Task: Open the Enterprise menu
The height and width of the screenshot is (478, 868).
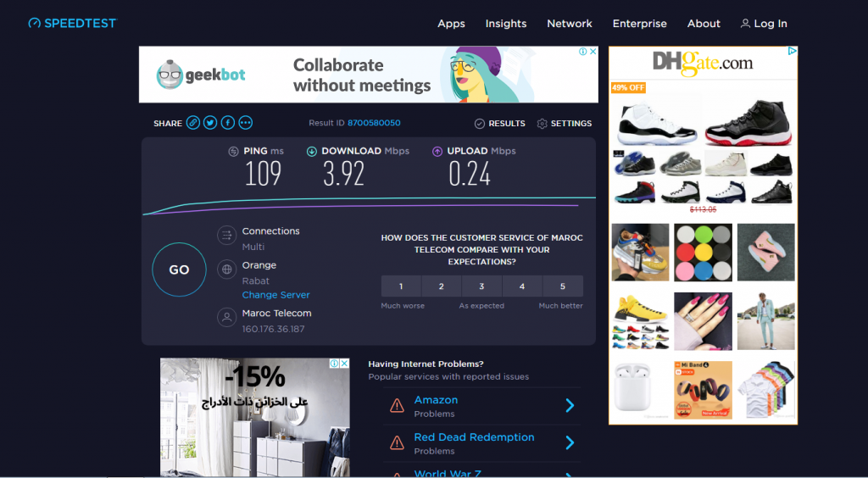Action: (639, 24)
